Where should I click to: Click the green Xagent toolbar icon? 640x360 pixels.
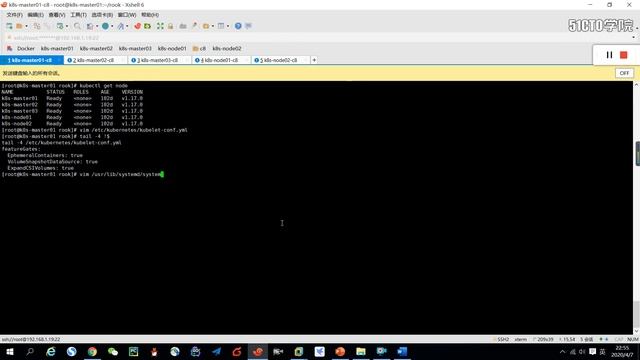(147, 26)
